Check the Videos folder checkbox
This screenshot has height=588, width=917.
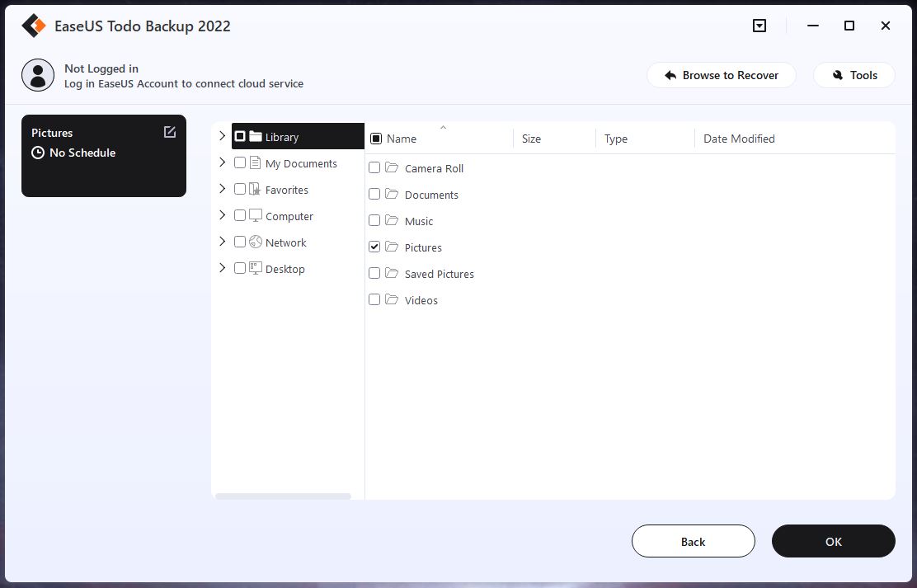(374, 299)
